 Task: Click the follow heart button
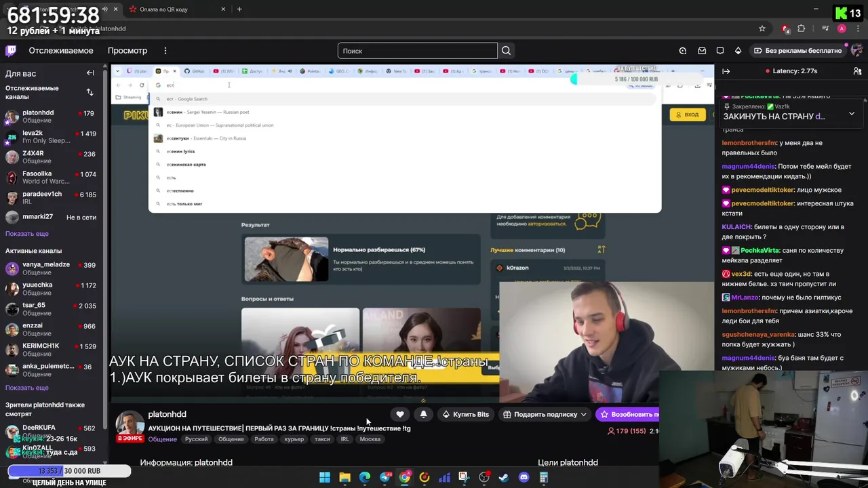tap(400, 414)
